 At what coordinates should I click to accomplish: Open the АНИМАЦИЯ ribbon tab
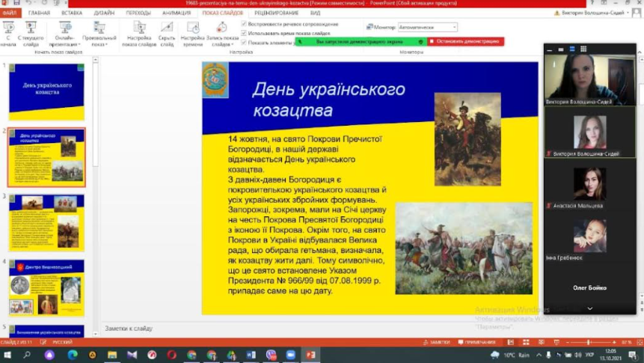177,13
